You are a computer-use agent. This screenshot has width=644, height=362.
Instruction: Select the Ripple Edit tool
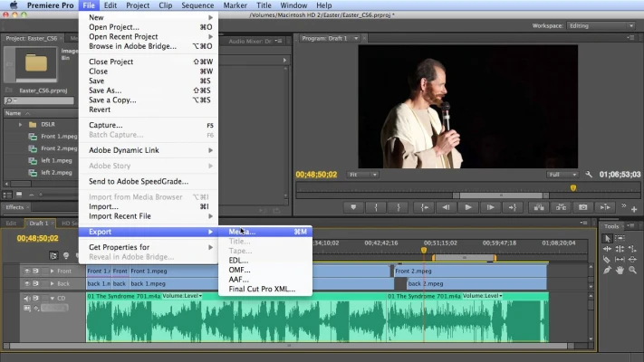pos(607,249)
